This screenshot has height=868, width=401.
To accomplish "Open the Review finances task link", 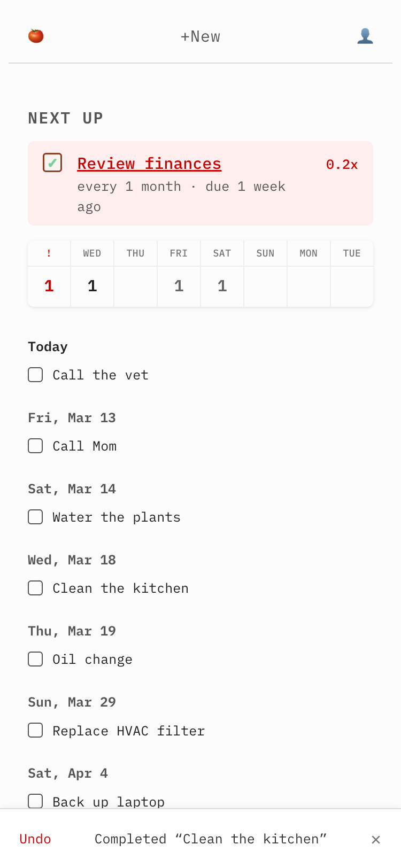I will tap(149, 164).
